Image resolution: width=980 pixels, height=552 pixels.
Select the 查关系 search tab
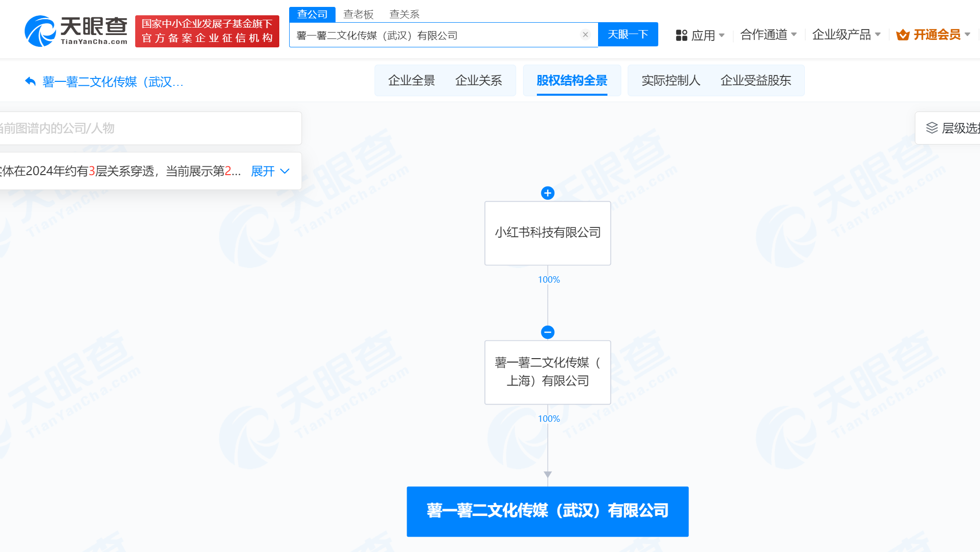point(404,14)
